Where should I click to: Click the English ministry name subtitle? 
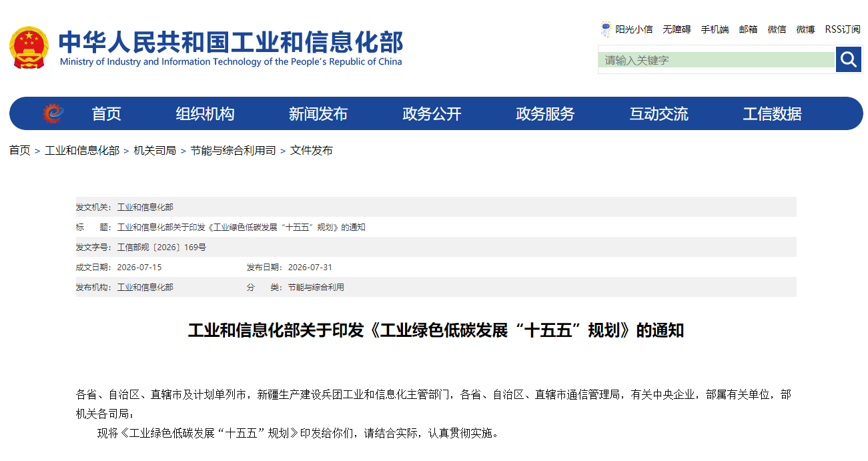coord(231,62)
